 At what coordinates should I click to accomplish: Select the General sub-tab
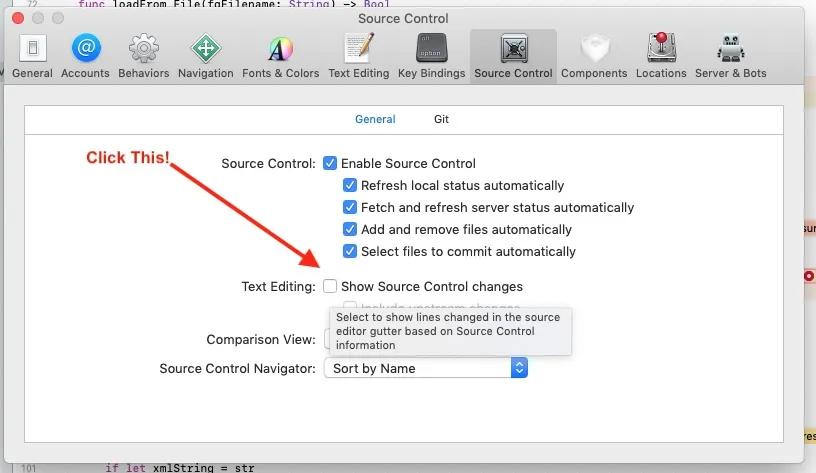click(375, 119)
